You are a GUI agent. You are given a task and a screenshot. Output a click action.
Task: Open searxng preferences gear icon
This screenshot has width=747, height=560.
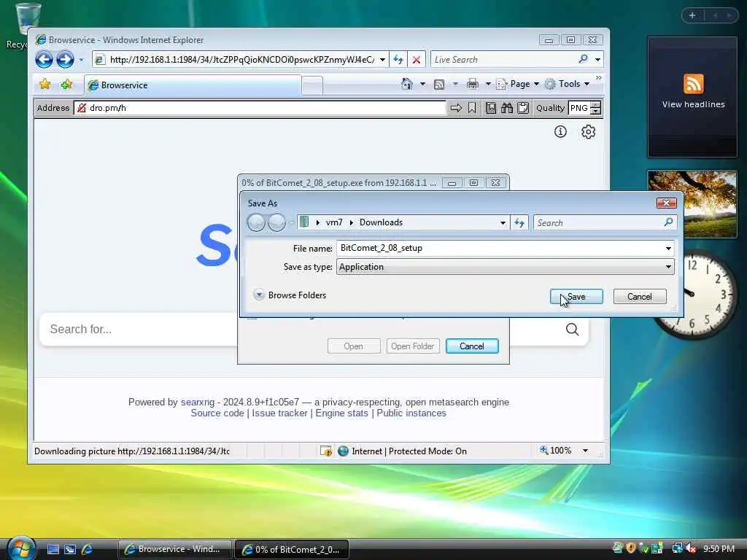coord(589,131)
